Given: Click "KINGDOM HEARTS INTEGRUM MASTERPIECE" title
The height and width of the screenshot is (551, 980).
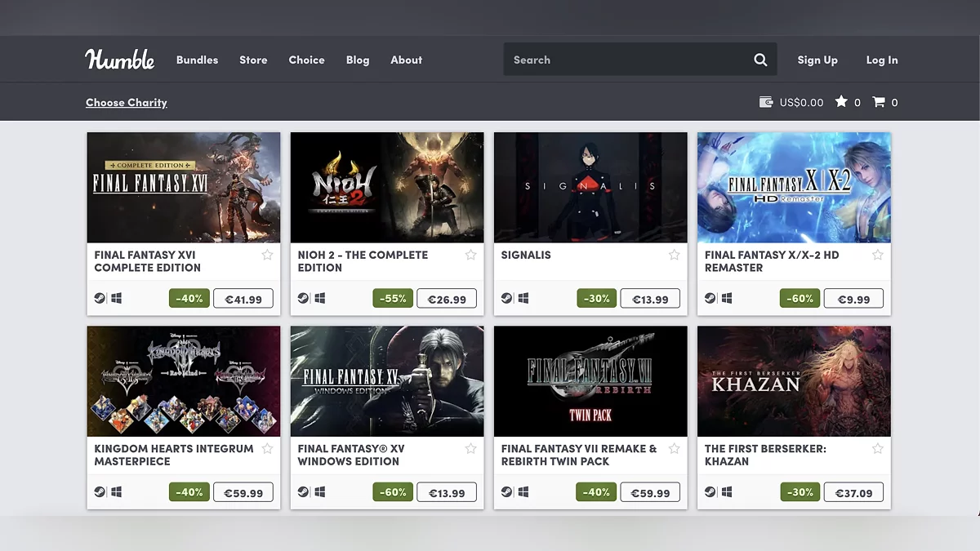Looking at the screenshot, I should click(174, 455).
